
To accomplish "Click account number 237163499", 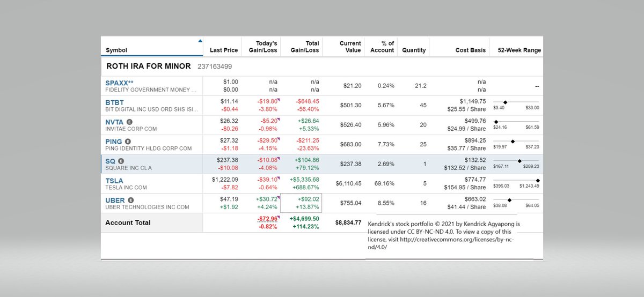I will tap(215, 66).
